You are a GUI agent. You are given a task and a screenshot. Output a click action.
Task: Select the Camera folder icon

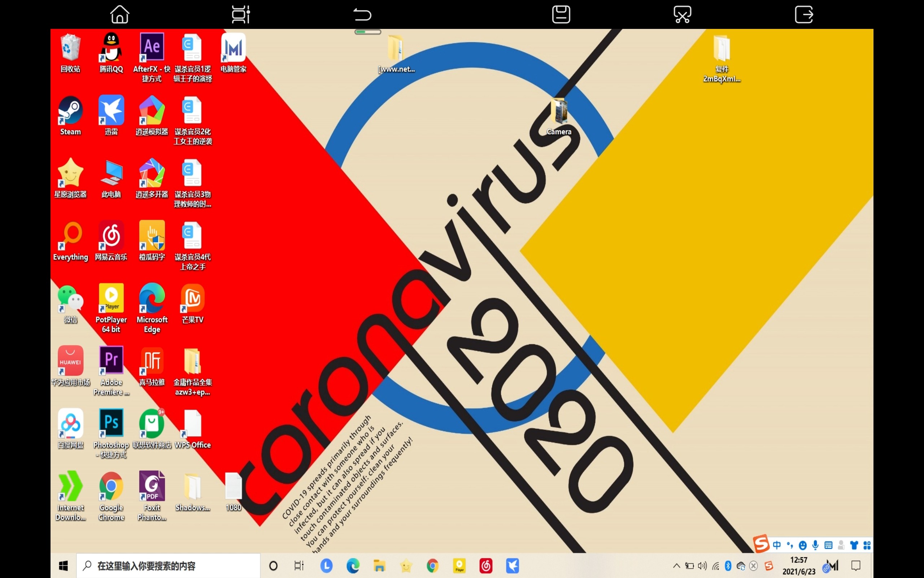[x=559, y=111]
